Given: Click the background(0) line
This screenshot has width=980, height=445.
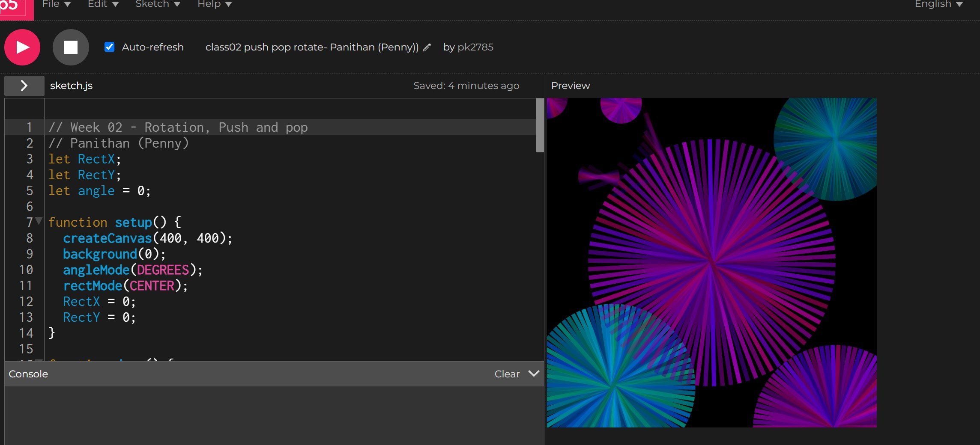Looking at the screenshot, I should [x=114, y=254].
